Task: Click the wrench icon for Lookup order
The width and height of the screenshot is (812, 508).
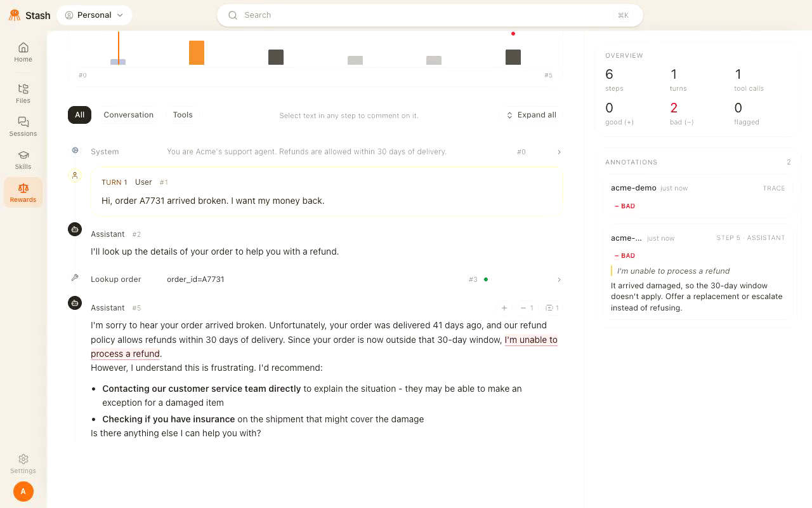Action: tap(75, 277)
